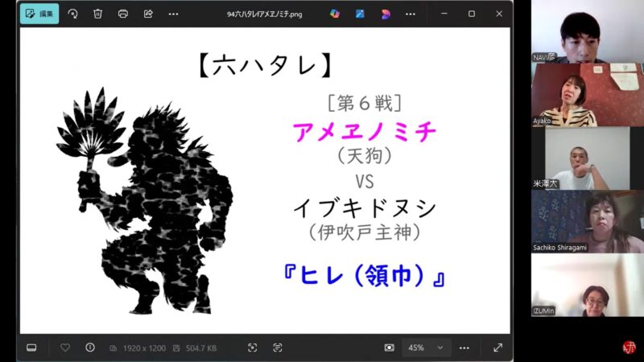Screen dimensions: 644x362
Task: Delete the image with trash icon
Action: [x=97, y=14]
